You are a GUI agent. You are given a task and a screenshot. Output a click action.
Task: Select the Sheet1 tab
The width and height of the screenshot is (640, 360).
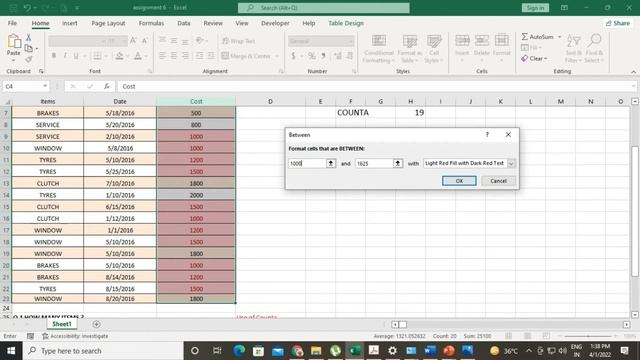[62, 324]
